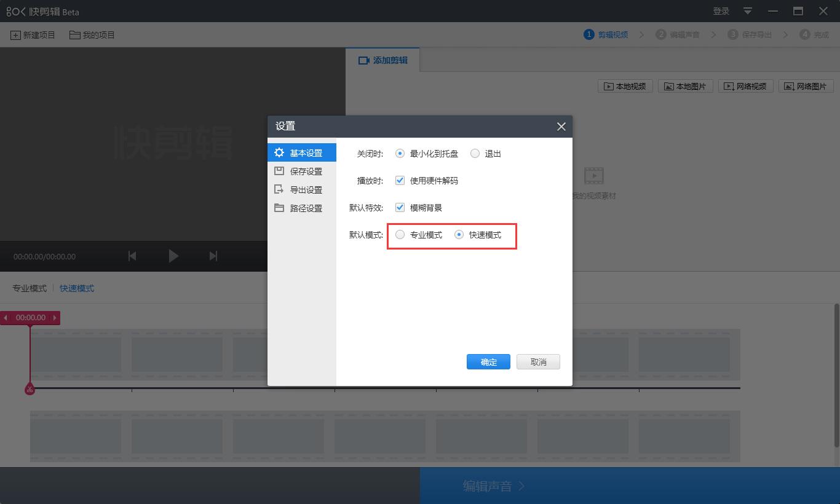Enable 使用硬件解码 hardware decoding
Image resolution: width=840 pixels, height=504 pixels.
click(400, 180)
